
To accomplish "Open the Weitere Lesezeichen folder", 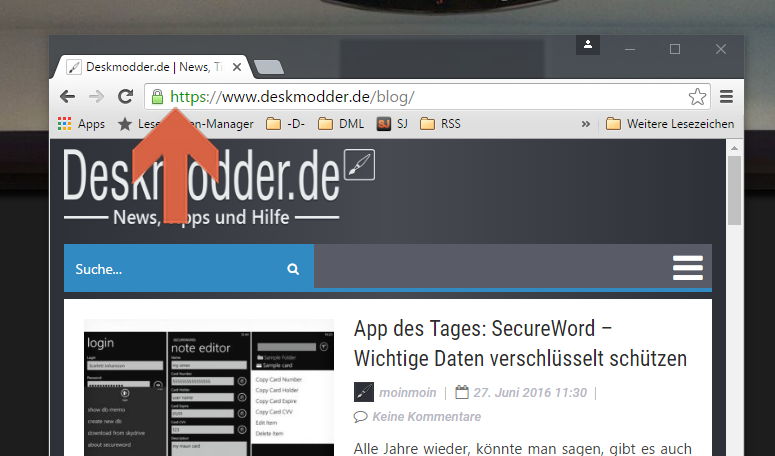I will click(670, 124).
